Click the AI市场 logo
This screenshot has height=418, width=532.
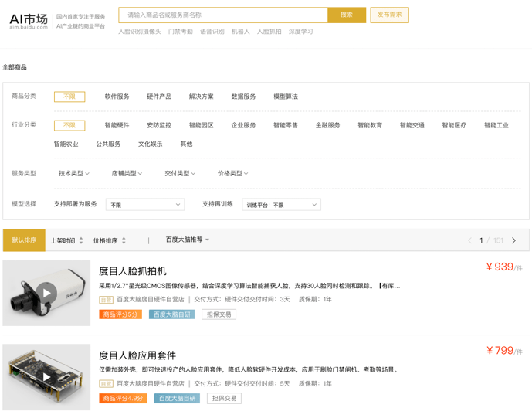click(29, 21)
